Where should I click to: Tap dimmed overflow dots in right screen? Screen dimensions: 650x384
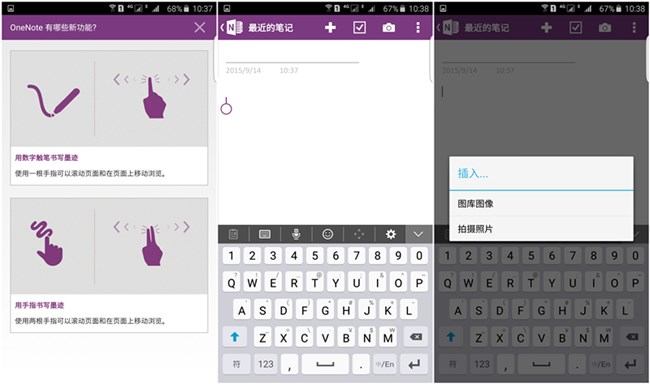coord(634,28)
